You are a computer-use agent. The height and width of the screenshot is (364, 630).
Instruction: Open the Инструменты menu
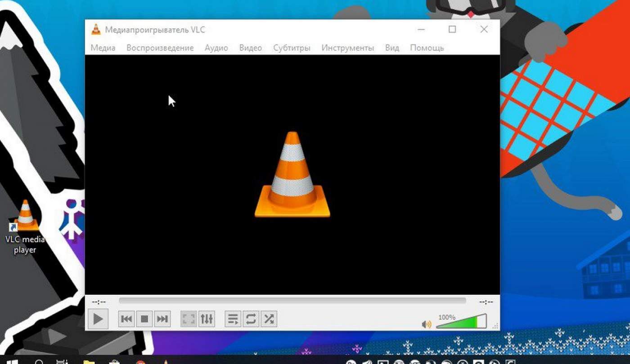point(347,48)
